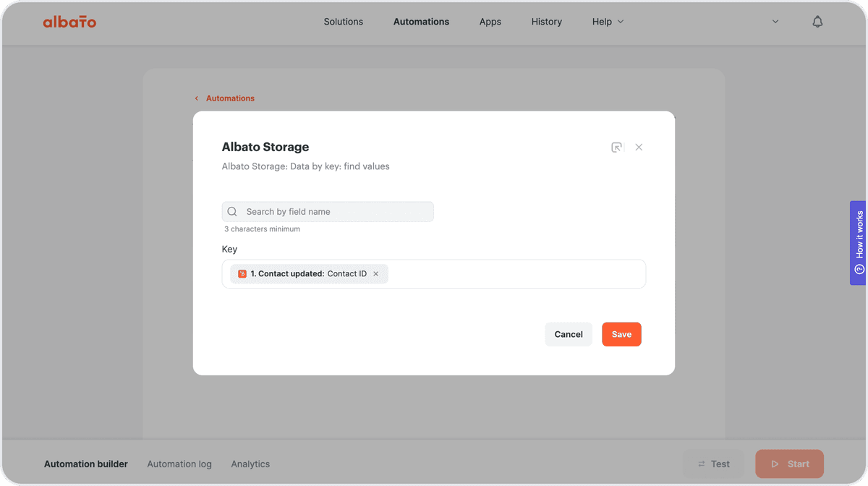Click the Albato Storage title
Viewport: 868px width, 486px height.
265,147
